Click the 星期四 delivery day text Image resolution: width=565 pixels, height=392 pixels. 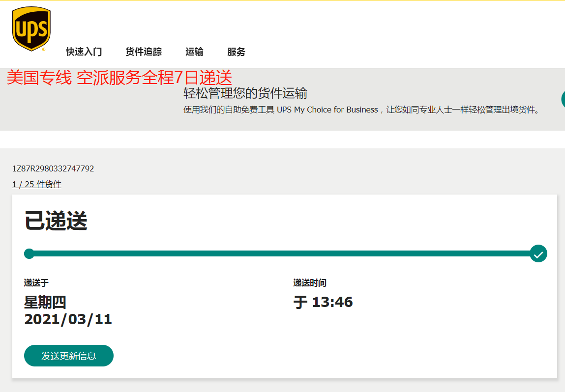(x=45, y=302)
